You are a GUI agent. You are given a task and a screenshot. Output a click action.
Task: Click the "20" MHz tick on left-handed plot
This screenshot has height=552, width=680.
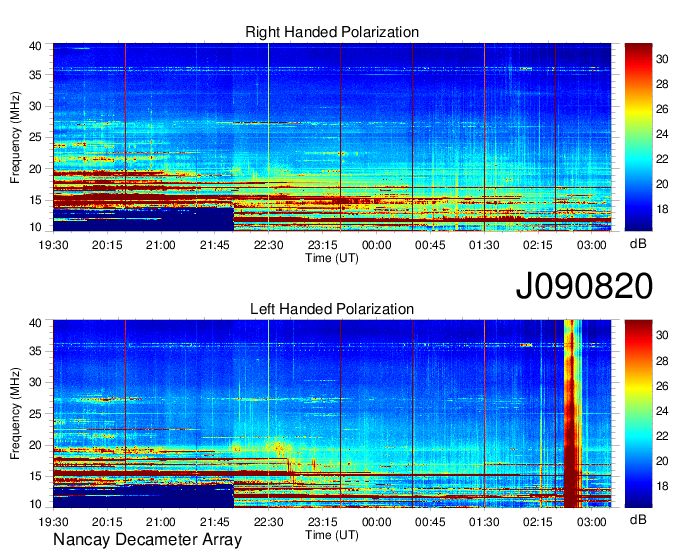click(x=35, y=445)
